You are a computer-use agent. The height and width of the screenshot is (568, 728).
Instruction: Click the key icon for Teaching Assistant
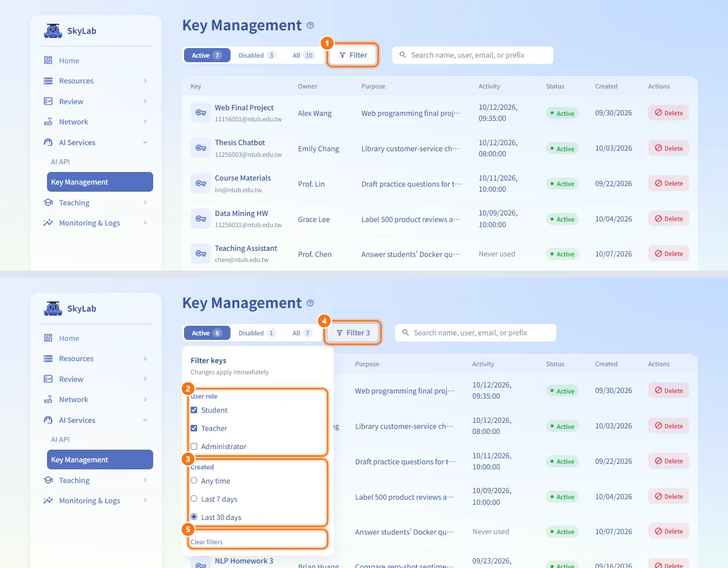coord(201,253)
